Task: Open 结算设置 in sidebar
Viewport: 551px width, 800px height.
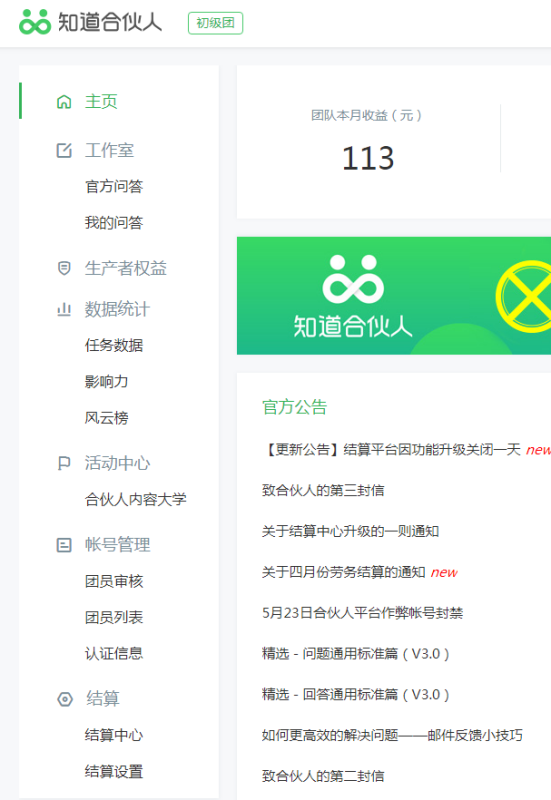Action: pyautogui.click(x=114, y=771)
